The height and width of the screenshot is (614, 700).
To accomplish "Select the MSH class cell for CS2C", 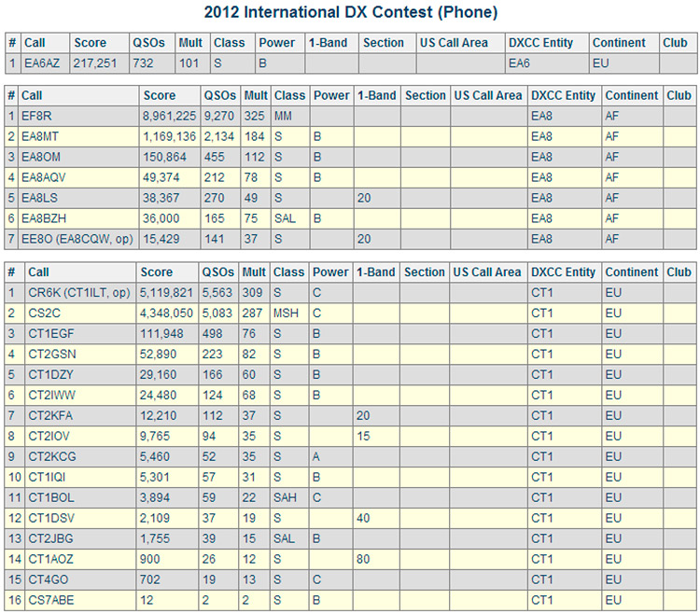I will pyautogui.click(x=289, y=314).
